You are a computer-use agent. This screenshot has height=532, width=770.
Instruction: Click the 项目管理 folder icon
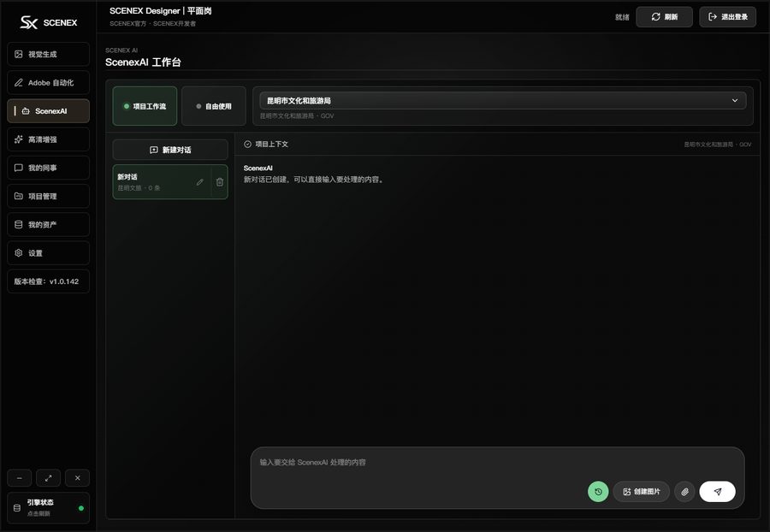point(19,197)
